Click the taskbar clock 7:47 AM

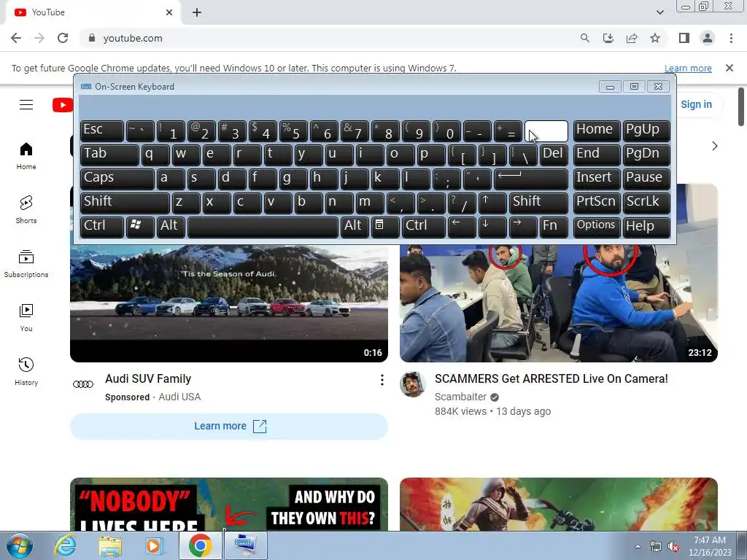pyautogui.click(x=710, y=546)
